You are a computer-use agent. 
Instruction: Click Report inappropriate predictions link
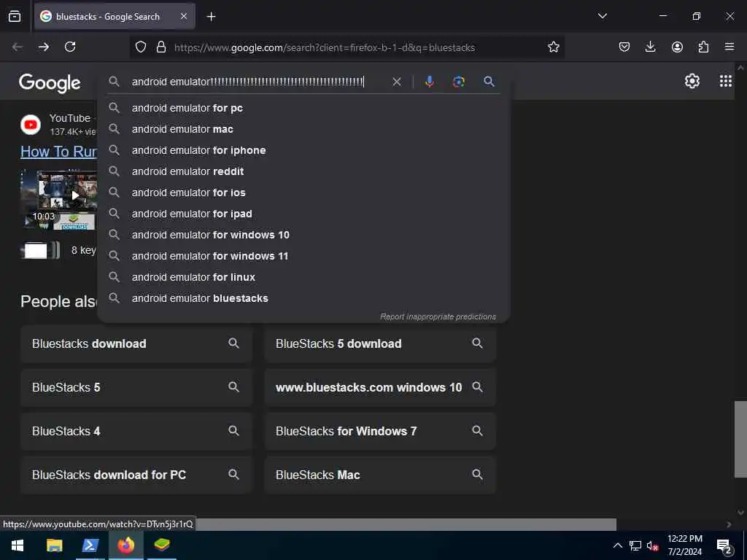point(438,316)
